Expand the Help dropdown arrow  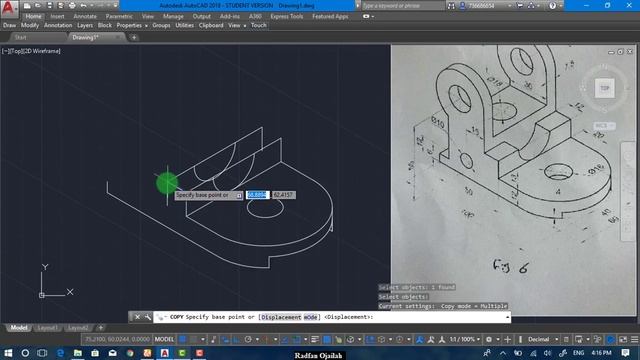pyautogui.click(x=561, y=6)
